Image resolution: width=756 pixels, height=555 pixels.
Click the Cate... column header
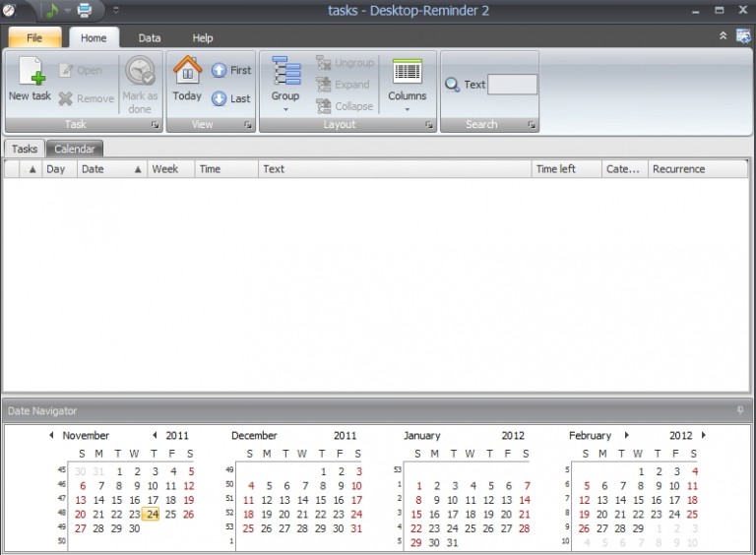624,169
